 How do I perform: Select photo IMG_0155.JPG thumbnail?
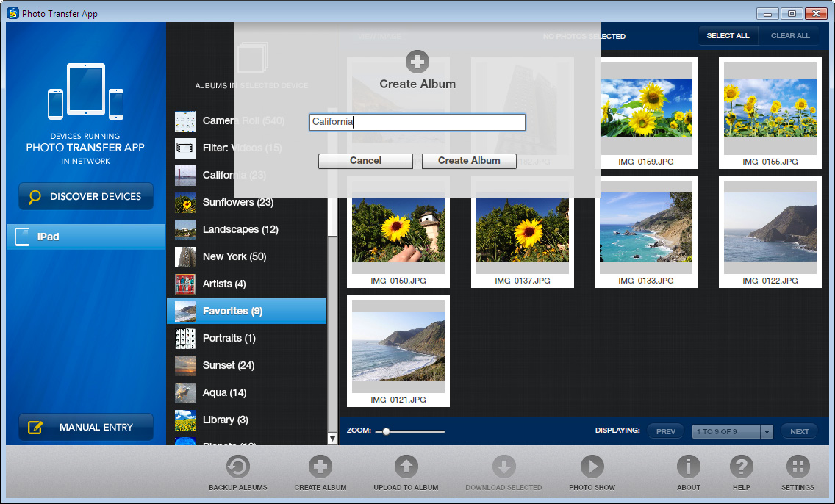point(770,113)
